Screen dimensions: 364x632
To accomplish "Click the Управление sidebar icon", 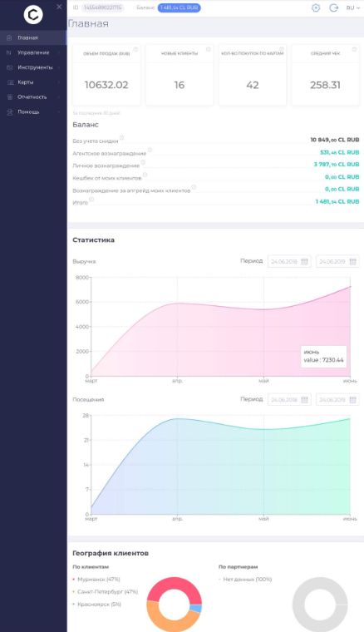I will coord(9,52).
